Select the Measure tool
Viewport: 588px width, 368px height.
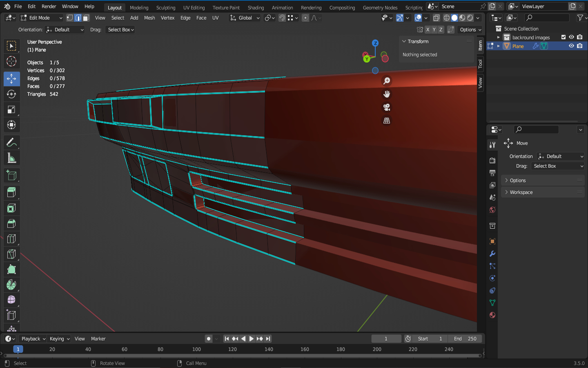(11, 158)
